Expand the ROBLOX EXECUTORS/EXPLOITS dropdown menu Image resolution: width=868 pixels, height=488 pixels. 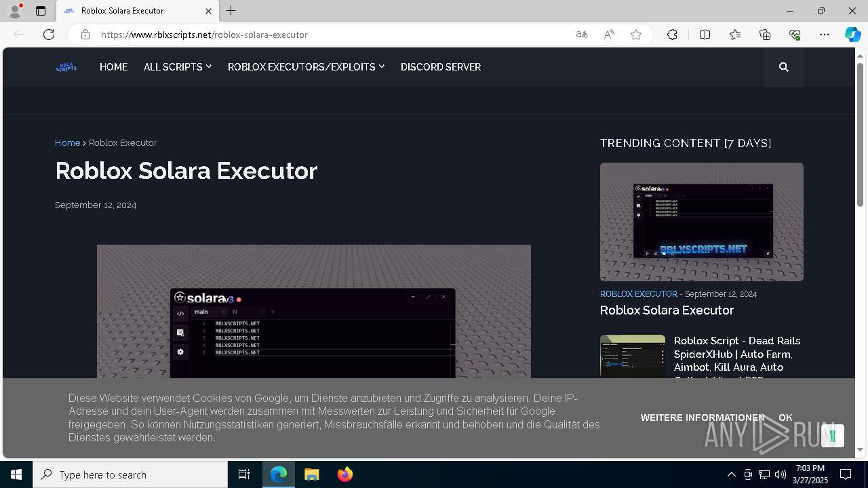tap(307, 67)
